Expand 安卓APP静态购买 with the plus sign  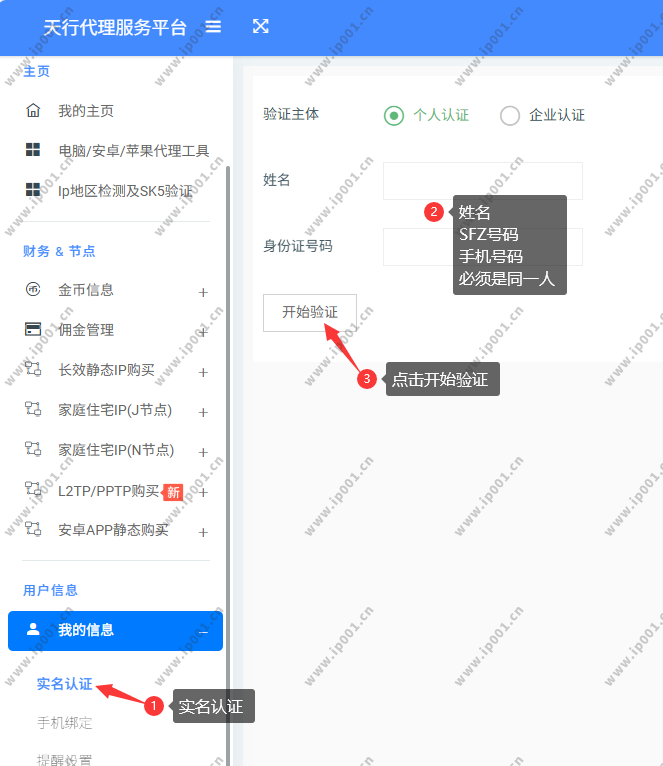click(203, 532)
